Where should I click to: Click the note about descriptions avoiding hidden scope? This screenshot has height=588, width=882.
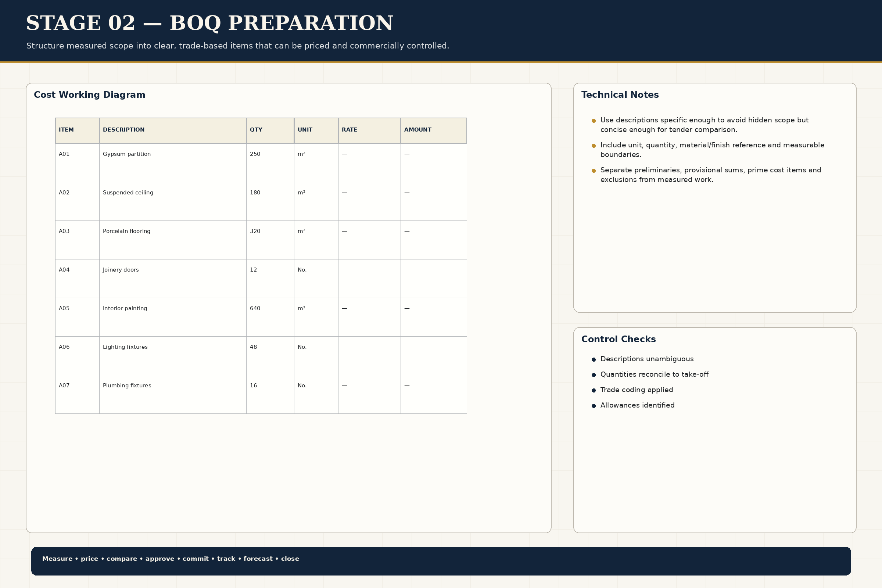704,125
